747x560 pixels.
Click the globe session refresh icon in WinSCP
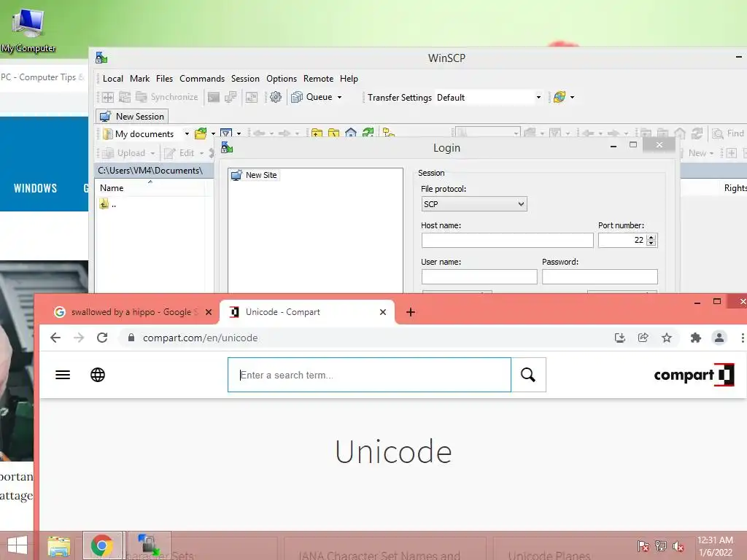(560, 97)
